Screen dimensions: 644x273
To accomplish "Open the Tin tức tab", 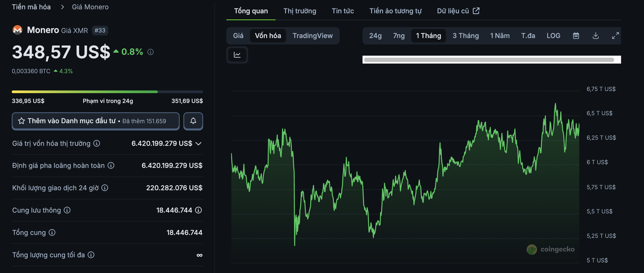I will pos(343,11).
